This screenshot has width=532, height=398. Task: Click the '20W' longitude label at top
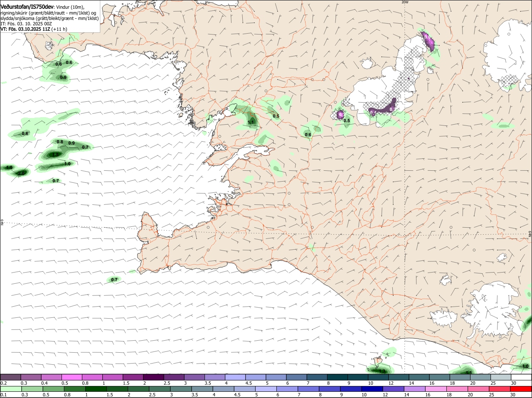(x=405, y=2)
